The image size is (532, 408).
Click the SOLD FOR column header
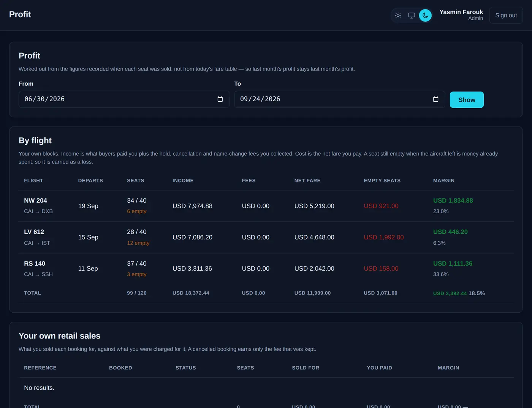[x=306, y=368]
